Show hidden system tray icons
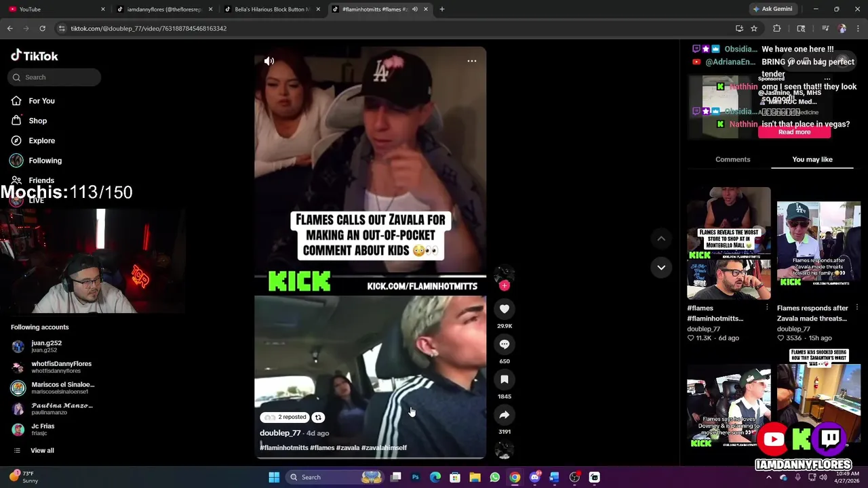Viewport: 868px width, 488px height. 769,477
